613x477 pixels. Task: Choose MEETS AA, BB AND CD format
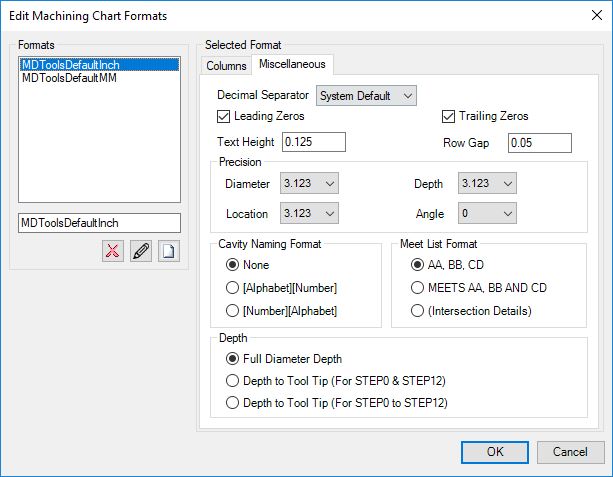(x=417, y=288)
